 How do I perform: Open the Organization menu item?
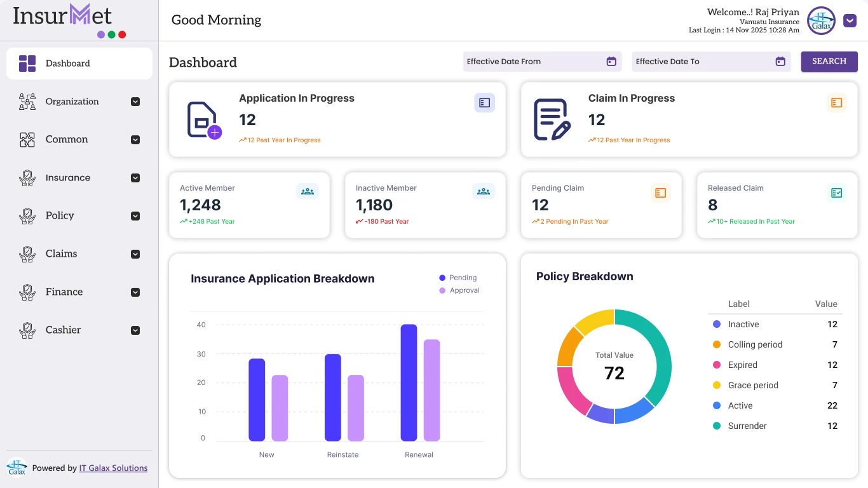79,102
